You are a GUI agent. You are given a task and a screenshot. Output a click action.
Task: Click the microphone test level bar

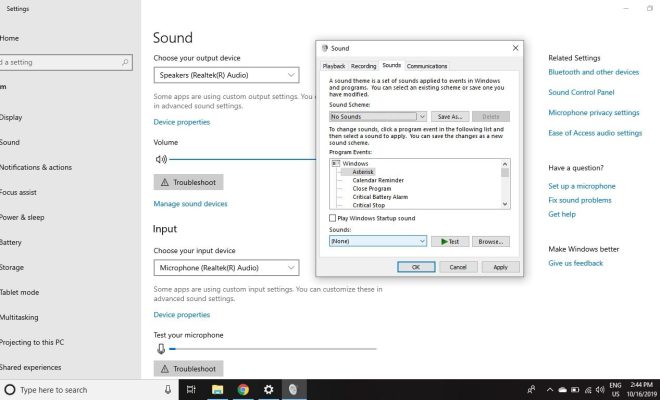pyautogui.click(x=273, y=349)
